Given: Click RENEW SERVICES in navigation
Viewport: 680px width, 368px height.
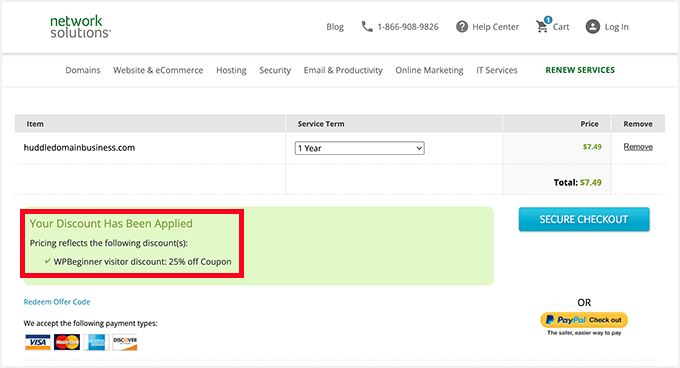Looking at the screenshot, I should coord(580,70).
